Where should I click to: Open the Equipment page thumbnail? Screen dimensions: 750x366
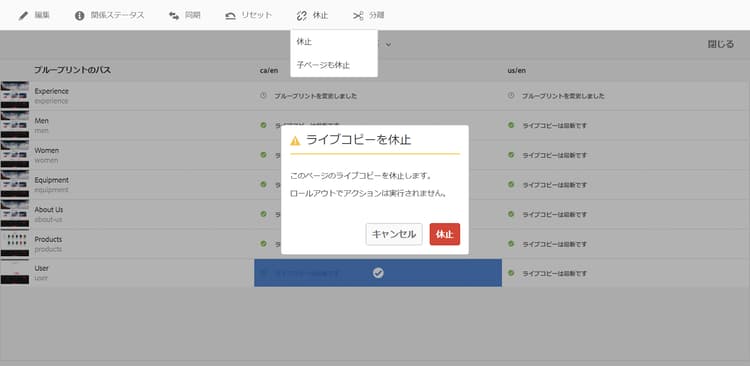15,185
